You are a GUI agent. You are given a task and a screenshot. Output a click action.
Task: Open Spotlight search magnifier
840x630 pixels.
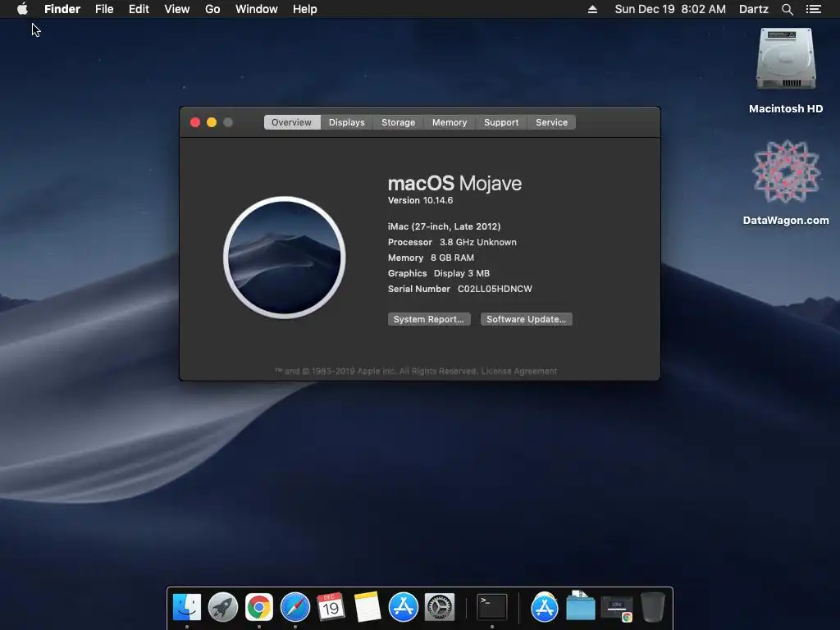pos(787,9)
